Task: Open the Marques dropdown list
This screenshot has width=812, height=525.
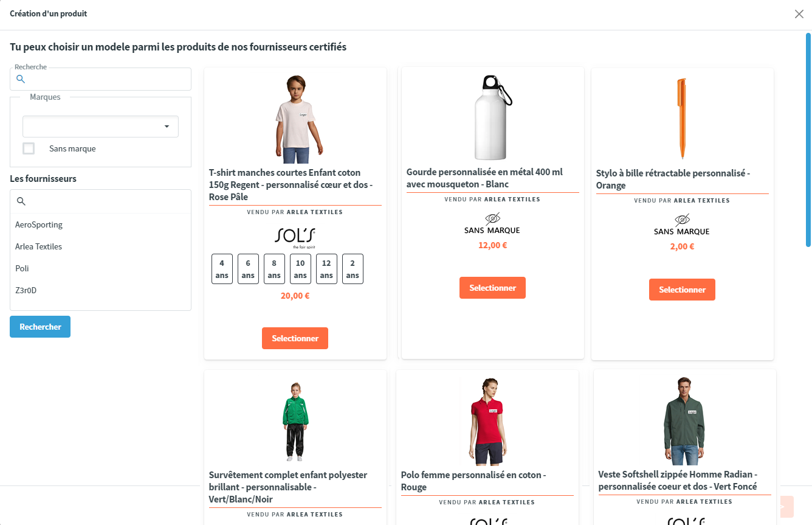Action: point(100,127)
